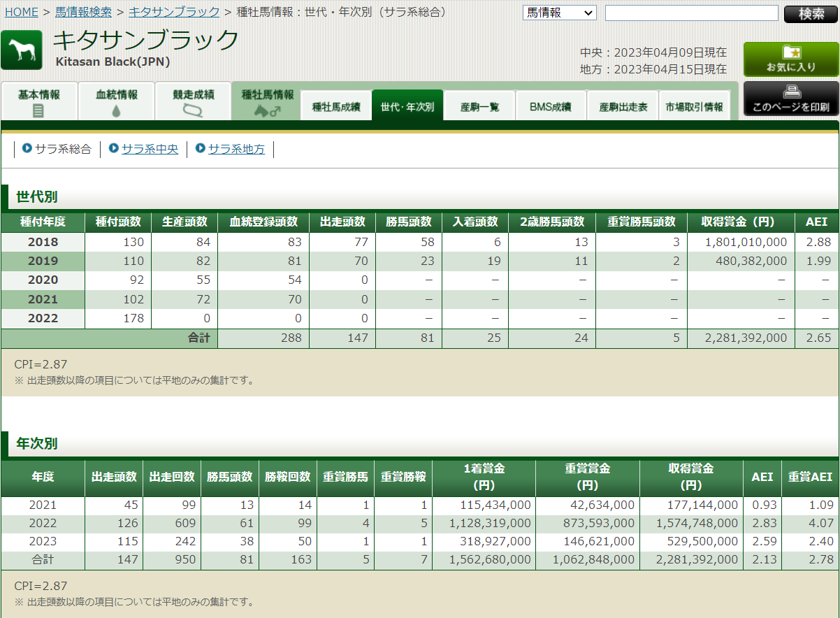Open the 馬情報 search category dropdown
This screenshot has width=840, height=618.
[x=559, y=13]
